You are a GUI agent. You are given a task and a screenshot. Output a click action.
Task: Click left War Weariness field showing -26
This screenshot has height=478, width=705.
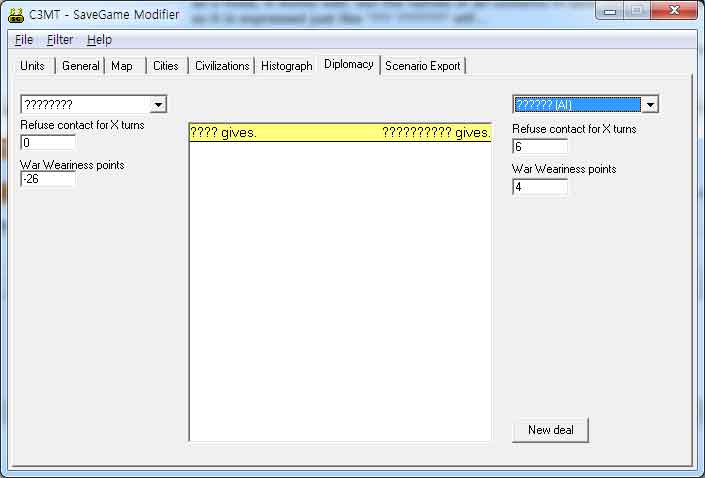point(48,179)
